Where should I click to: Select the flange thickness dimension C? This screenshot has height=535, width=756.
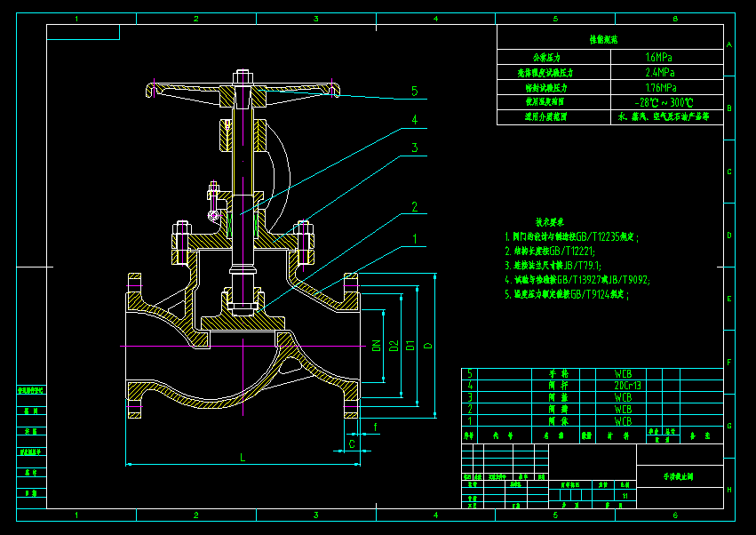[352, 443]
